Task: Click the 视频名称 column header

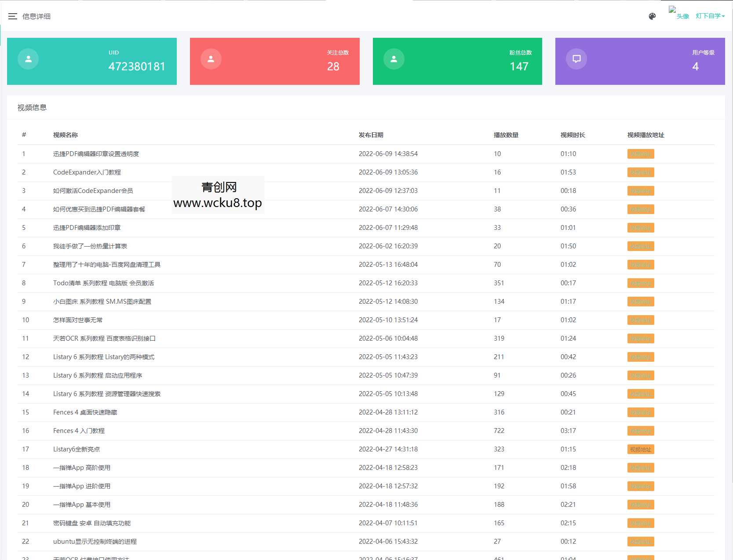Action: [x=65, y=135]
